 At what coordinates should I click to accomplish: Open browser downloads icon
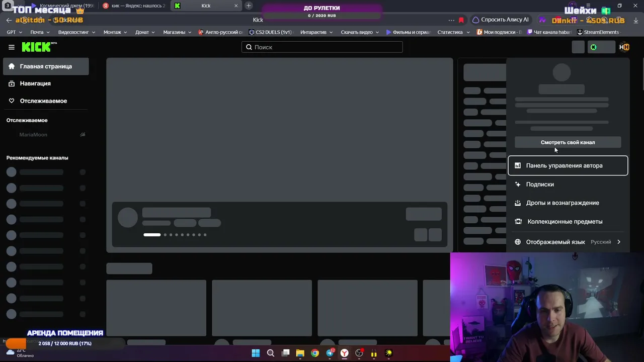(x=636, y=20)
